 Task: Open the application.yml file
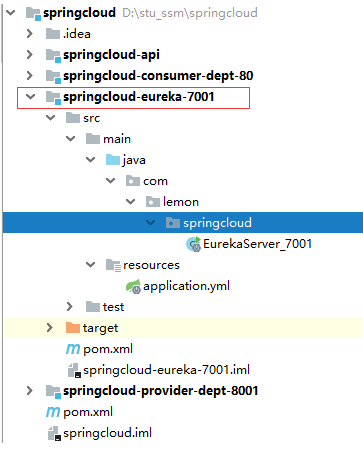tap(186, 286)
